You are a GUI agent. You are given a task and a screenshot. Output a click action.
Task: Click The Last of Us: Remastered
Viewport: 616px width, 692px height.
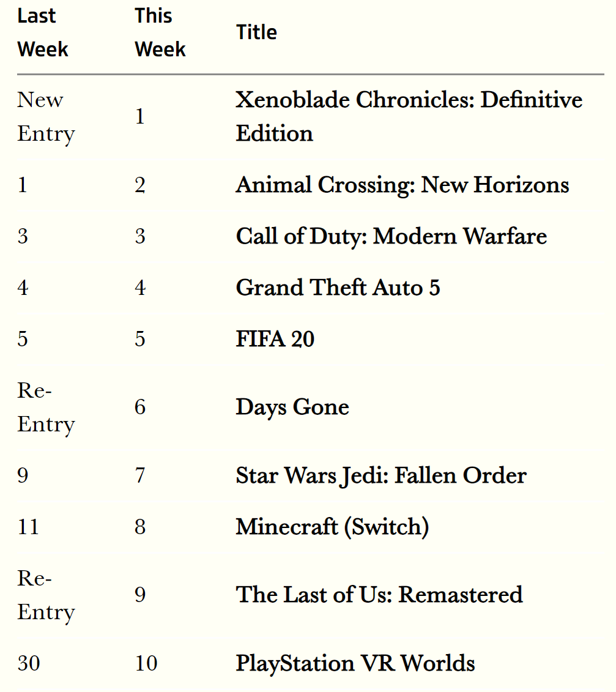coord(379,595)
